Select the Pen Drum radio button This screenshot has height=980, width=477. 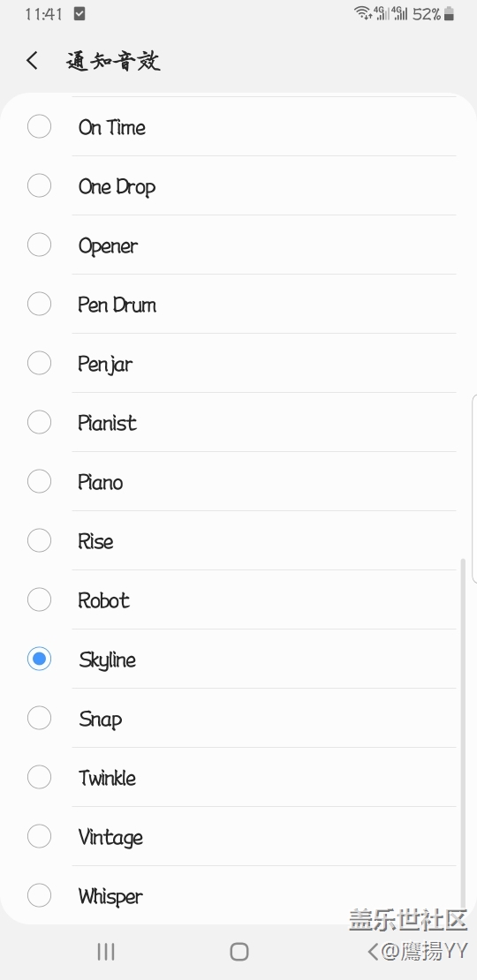tap(39, 304)
